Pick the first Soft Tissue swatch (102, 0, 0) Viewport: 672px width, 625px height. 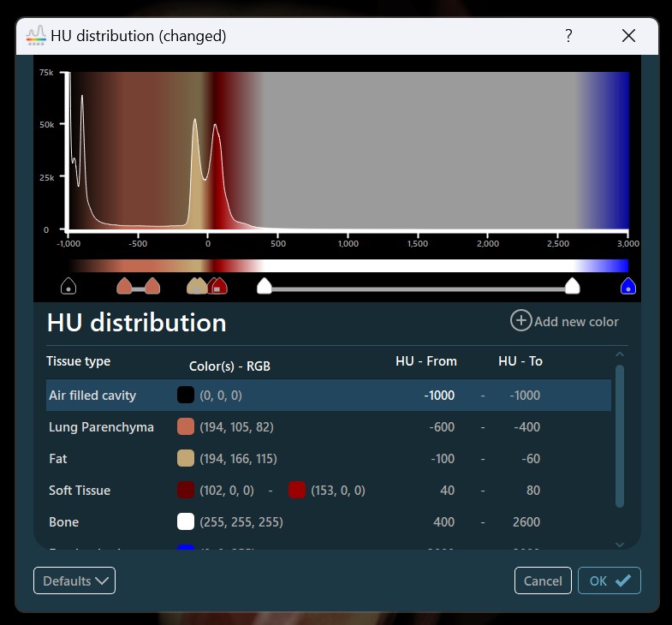tap(186, 491)
